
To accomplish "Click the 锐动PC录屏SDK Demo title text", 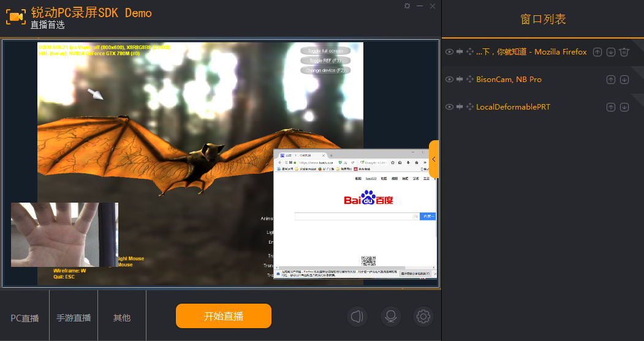I will [91, 13].
